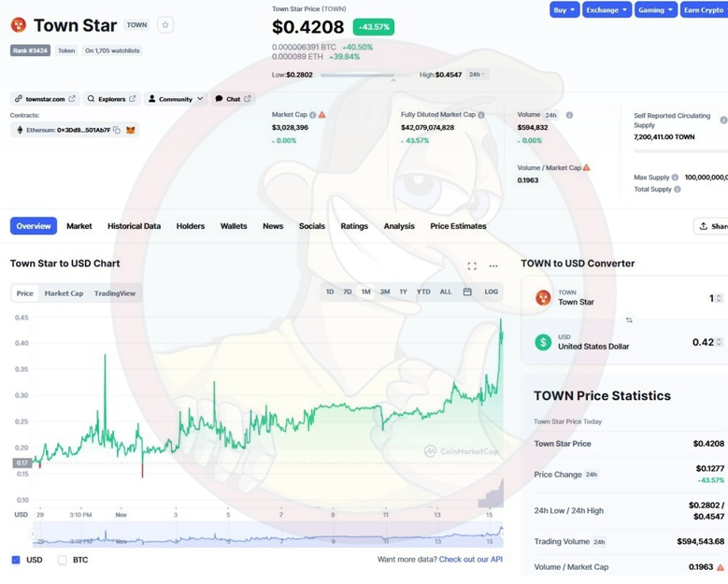Click the Share upload icon
This screenshot has width=728, height=584.
(x=704, y=226)
